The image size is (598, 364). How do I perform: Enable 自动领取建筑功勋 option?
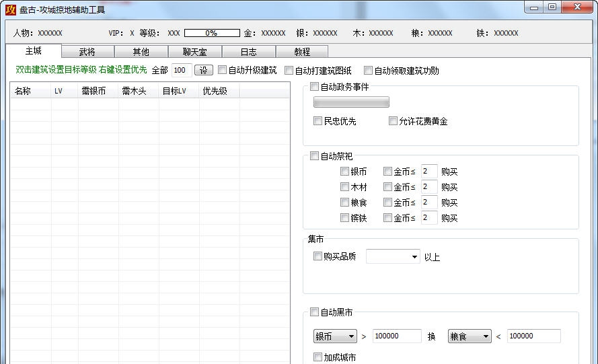369,71
